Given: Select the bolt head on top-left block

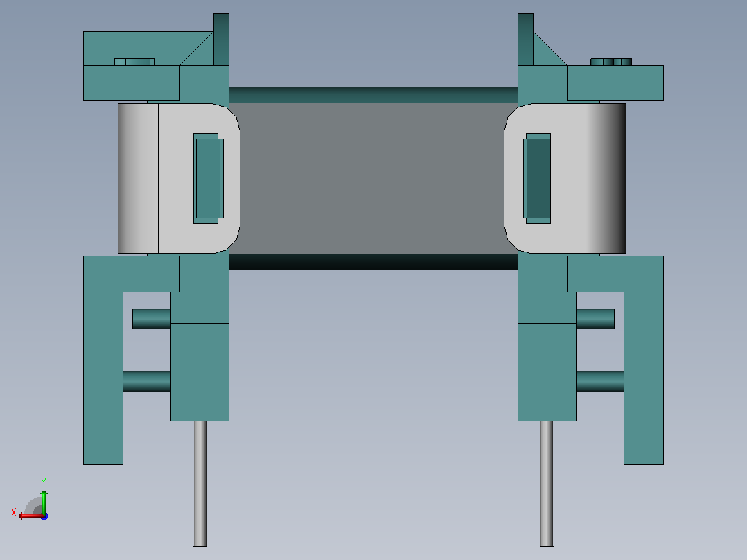Looking at the screenshot, I should click(x=134, y=62).
